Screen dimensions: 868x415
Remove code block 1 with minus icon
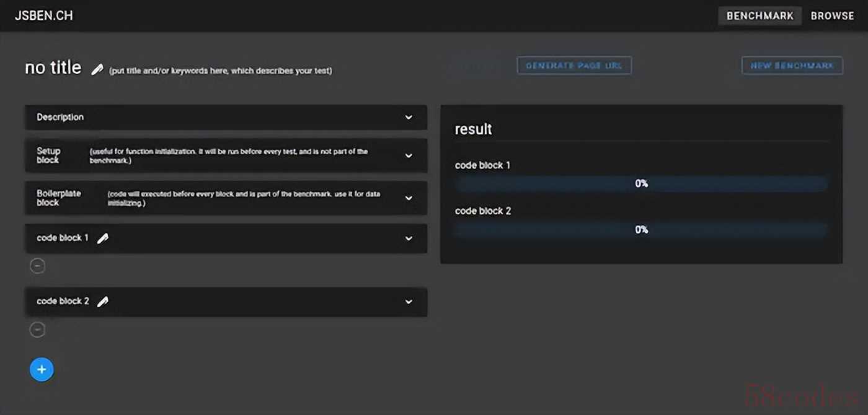(x=38, y=266)
